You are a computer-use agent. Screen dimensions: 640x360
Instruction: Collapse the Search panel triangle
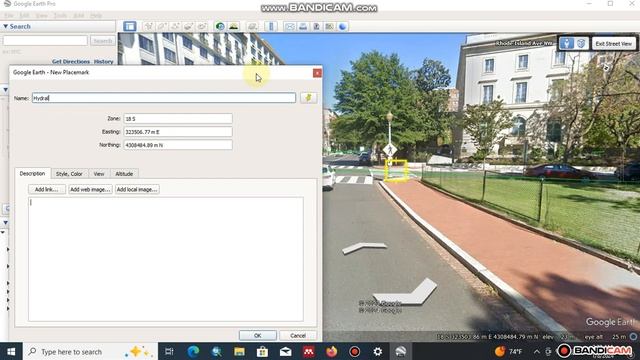click(x=5, y=26)
